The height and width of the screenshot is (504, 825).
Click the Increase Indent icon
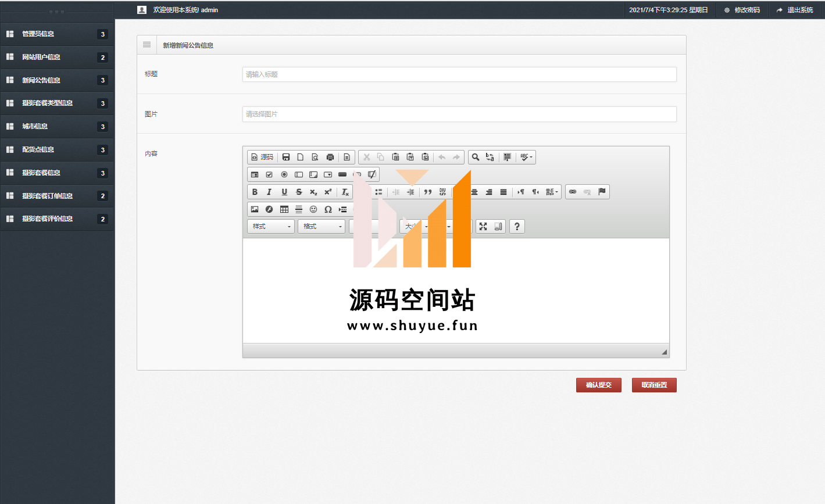(410, 192)
